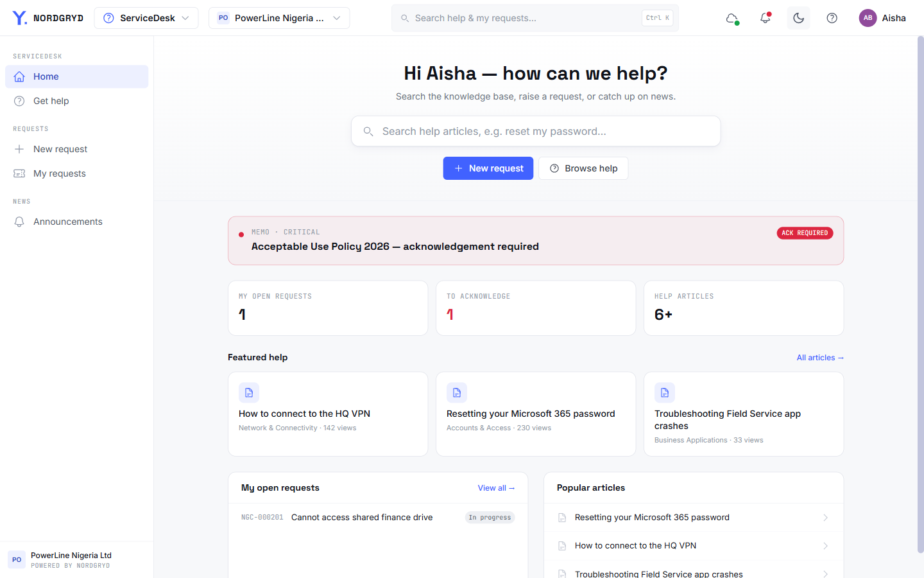Viewport: 924px width, 578px height.
Task: Click the PowerLine Nigeria Ltd footer badge
Action: pyautogui.click(x=77, y=560)
